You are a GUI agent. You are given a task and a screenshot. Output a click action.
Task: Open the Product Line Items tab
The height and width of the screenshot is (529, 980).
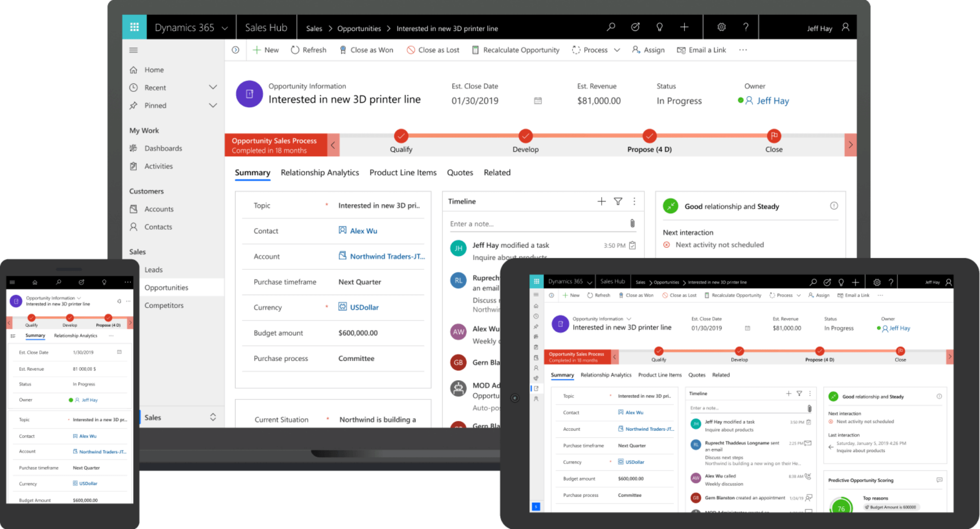pyautogui.click(x=402, y=173)
